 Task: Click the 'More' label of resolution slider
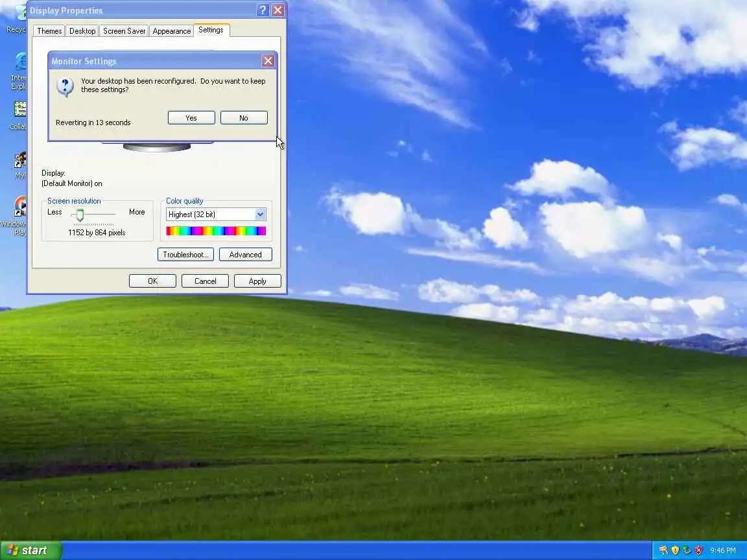(137, 212)
